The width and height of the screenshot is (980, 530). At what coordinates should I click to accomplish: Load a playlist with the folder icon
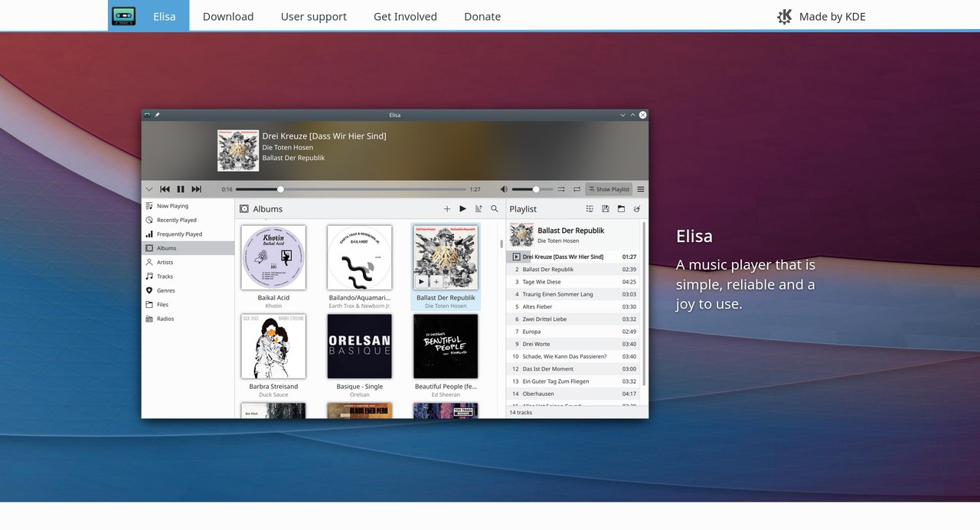[621, 208]
